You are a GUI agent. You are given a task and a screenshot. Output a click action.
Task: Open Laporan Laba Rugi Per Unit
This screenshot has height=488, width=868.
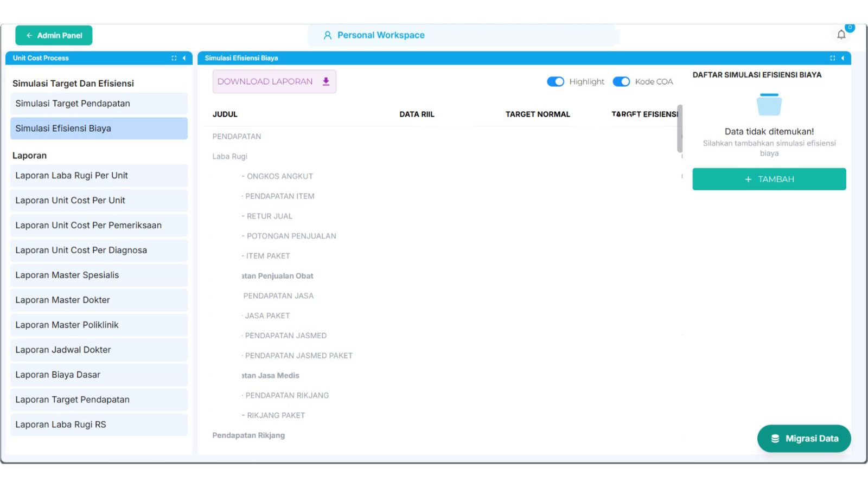pyautogui.click(x=99, y=176)
